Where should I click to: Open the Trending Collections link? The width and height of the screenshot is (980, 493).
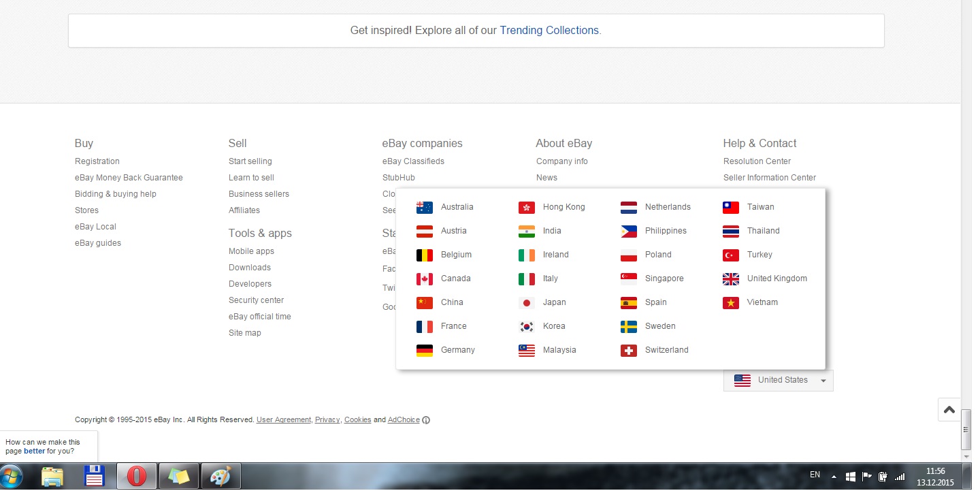549,31
